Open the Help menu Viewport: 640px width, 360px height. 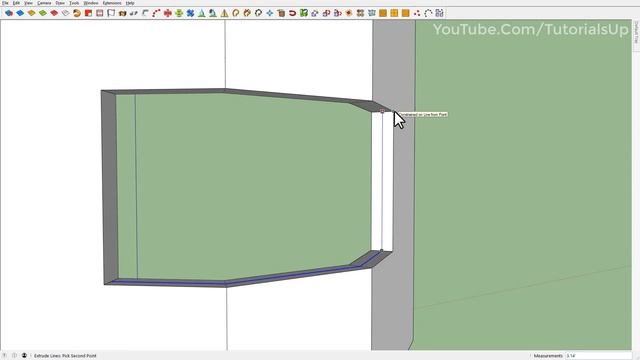point(130,3)
